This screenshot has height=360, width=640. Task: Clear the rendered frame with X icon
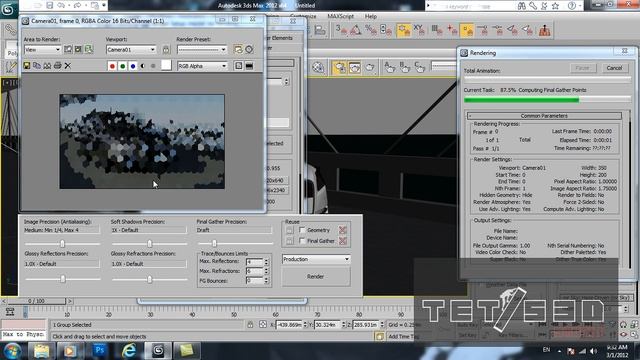click(x=68, y=66)
